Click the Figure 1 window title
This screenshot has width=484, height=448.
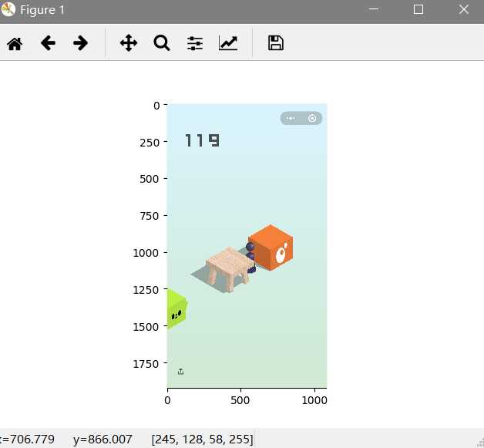click(x=42, y=10)
